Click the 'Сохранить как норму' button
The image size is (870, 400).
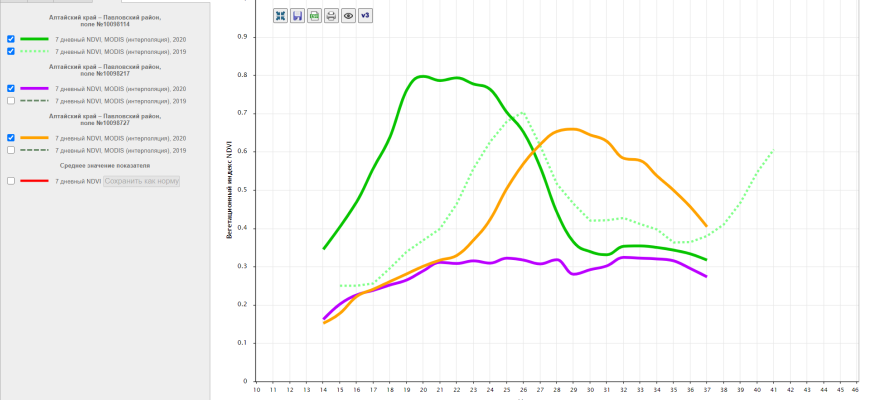(142, 181)
